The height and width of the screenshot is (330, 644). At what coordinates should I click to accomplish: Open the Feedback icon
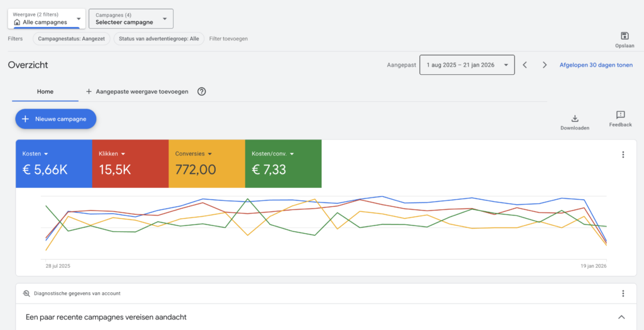[x=620, y=115]
